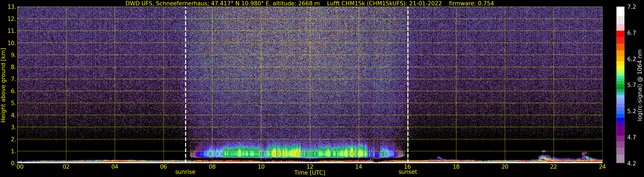
Task: Click the '0.' height axis tick label
Action: (13, 163)
